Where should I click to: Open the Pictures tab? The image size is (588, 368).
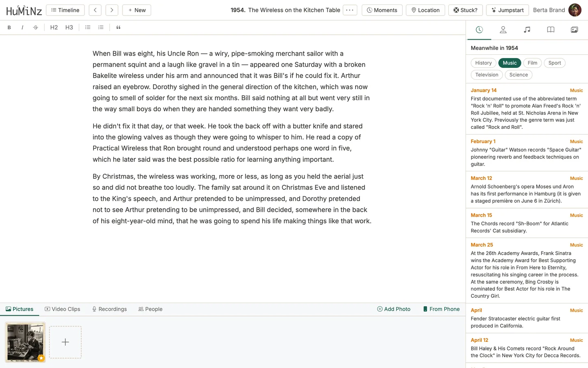click(x=20, y=309)
